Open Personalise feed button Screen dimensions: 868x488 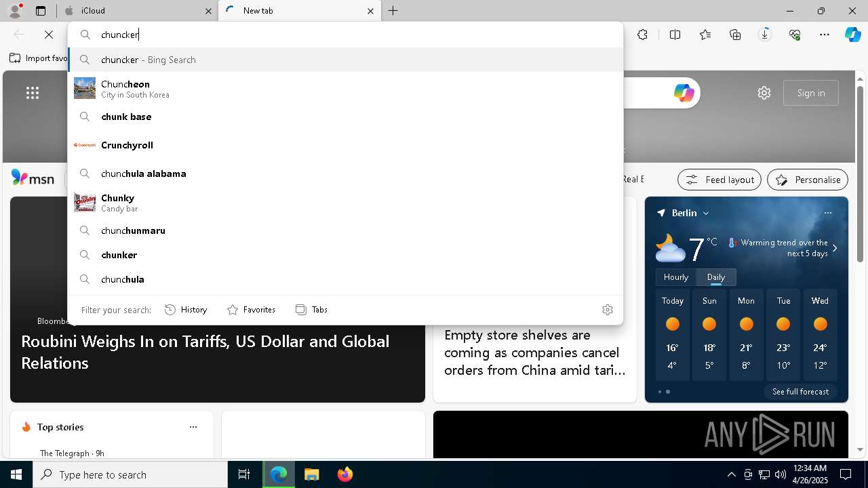pos(808,180)
